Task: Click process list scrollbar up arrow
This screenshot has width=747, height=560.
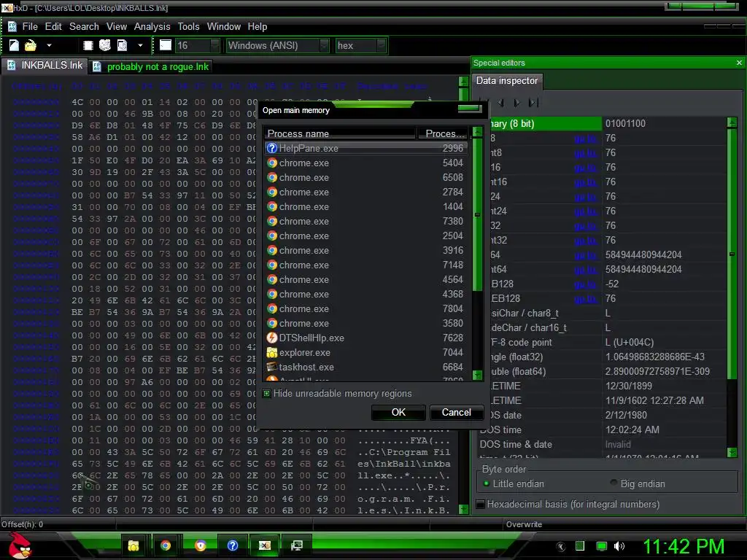Action: pos(477,131)
